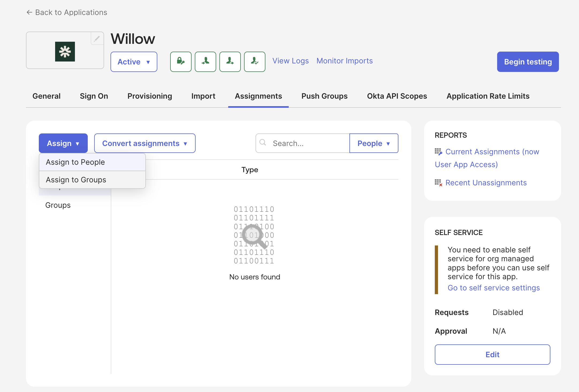Click the pencil icon to edit app logo

[x=97, y=39]
